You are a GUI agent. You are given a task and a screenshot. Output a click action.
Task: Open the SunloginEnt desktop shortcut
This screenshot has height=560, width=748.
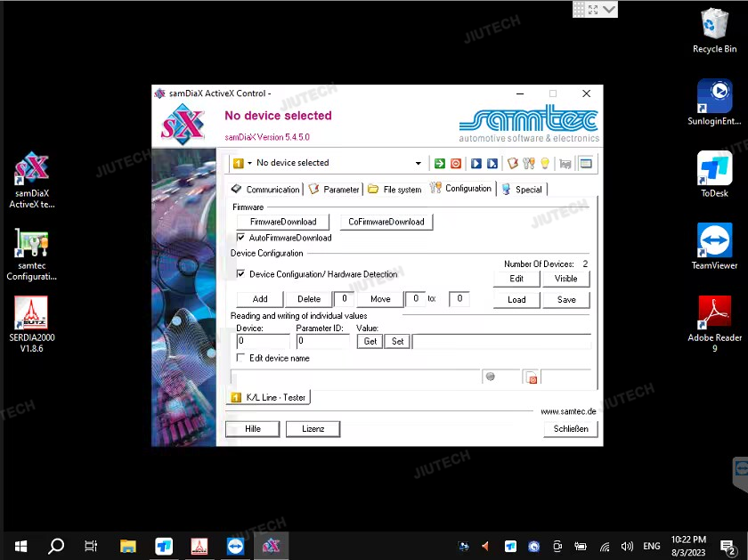pyautogui.click(x=714, y=102)
